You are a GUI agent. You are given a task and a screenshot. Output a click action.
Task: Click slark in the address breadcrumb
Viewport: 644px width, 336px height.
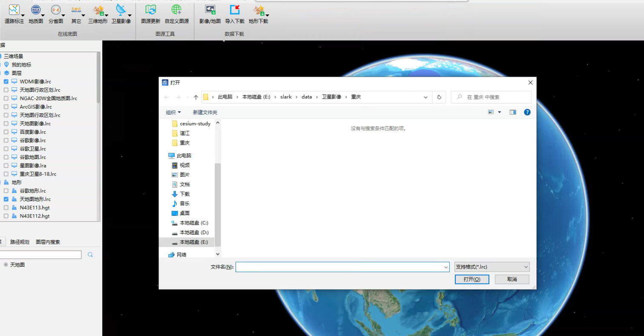point(286,97)
